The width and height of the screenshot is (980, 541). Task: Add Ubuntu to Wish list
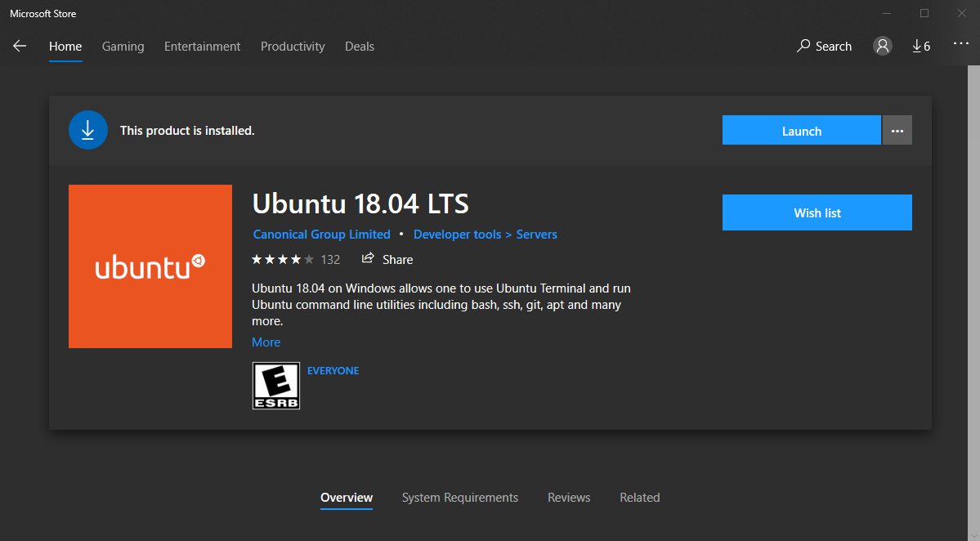click(x=817, y=212)
